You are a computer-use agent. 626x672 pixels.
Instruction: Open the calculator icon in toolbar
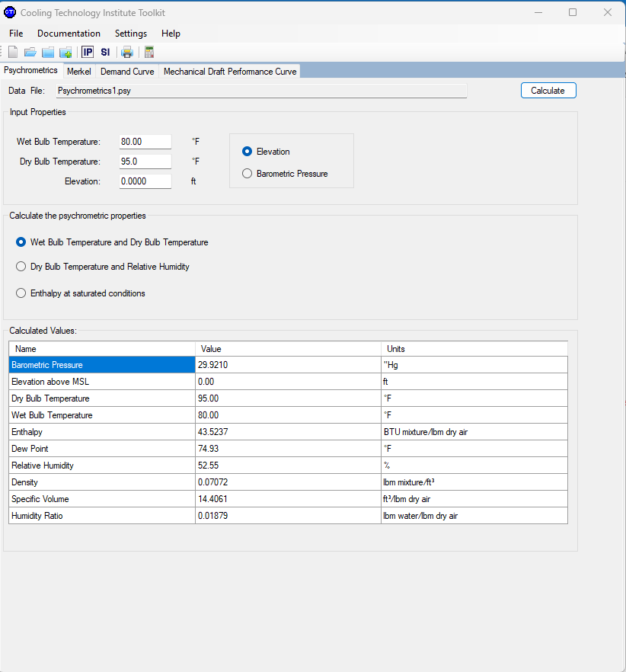coord(149,52)
